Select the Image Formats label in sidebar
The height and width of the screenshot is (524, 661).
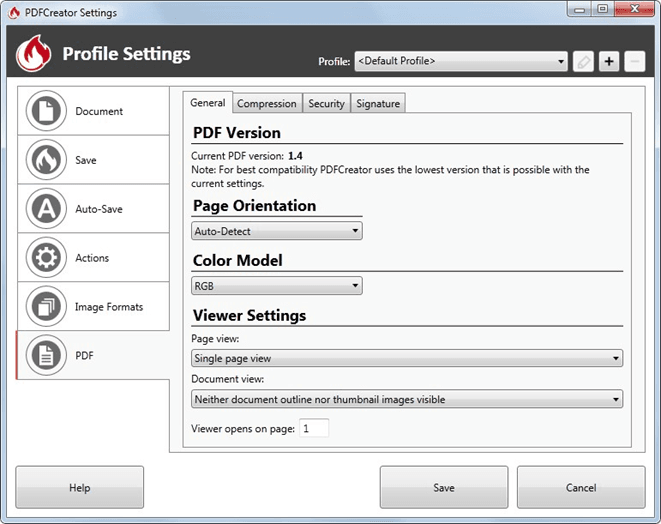pos(109,307)
